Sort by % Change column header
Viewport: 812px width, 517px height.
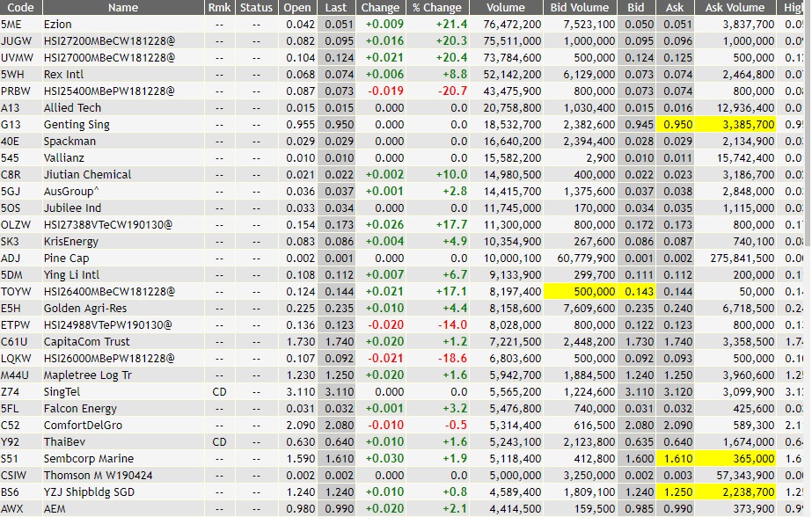[436, 7]
